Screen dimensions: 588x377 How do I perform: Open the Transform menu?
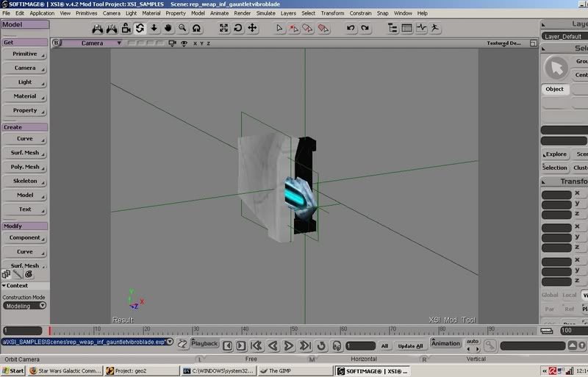332,13
